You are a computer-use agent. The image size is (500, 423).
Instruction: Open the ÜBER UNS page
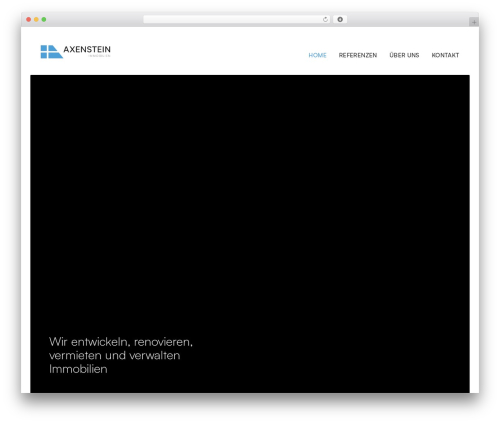(x=404, y=55)
